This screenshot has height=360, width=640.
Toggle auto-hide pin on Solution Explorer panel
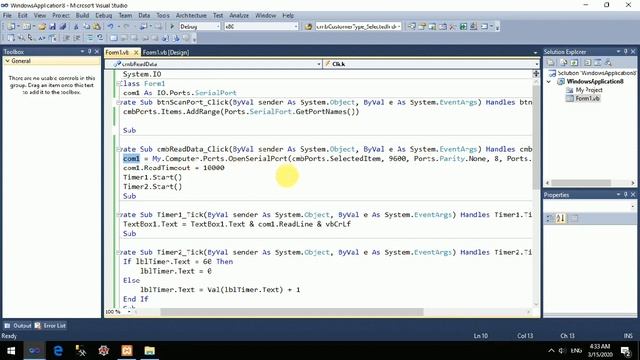pyautogui.click(x=625, y=51)
